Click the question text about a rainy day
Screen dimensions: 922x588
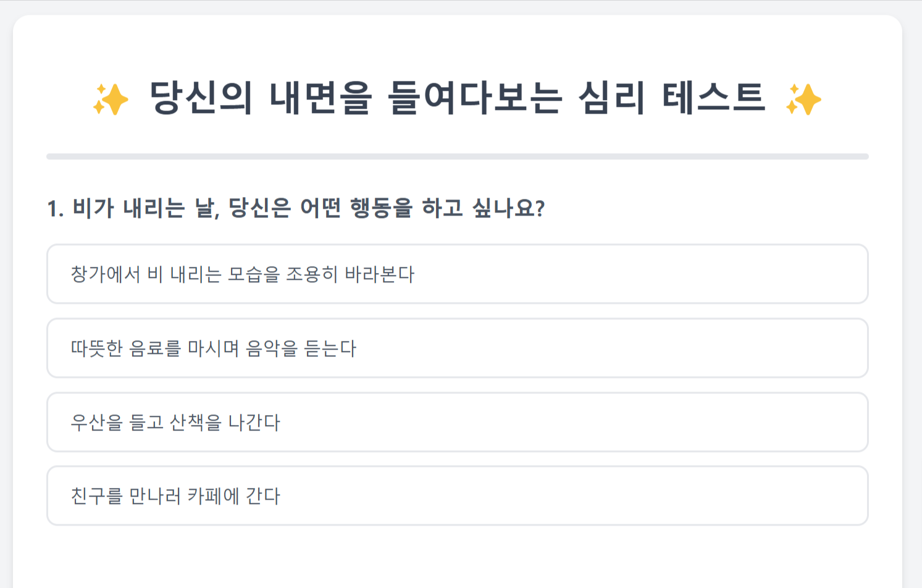[296, 208]
